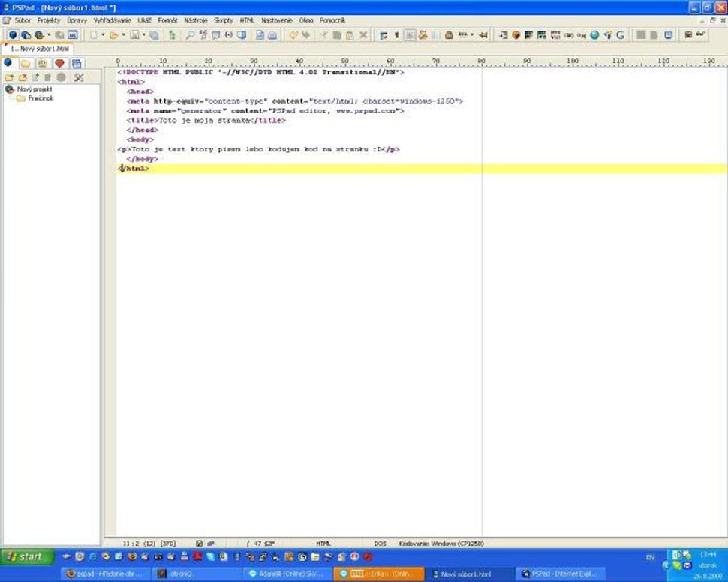Viewport: 728px width, 582px height.
Task: Click the add folder icon in project panel
Action: 9,77
